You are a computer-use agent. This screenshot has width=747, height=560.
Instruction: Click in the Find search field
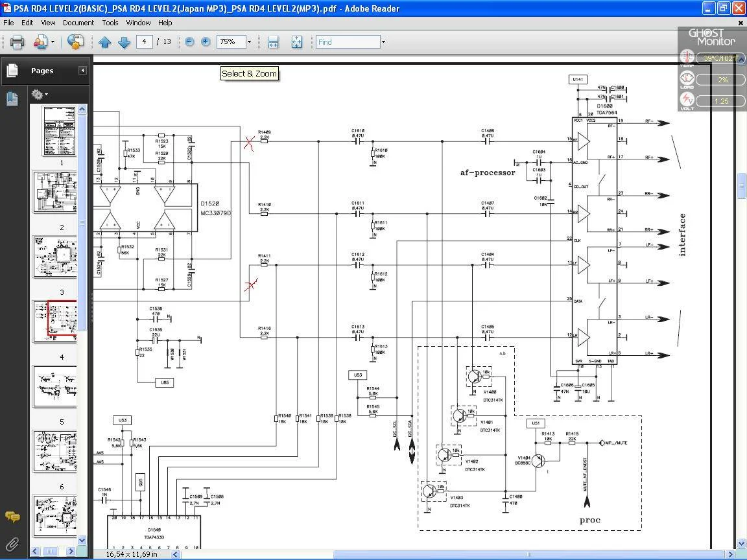(348, 42)
